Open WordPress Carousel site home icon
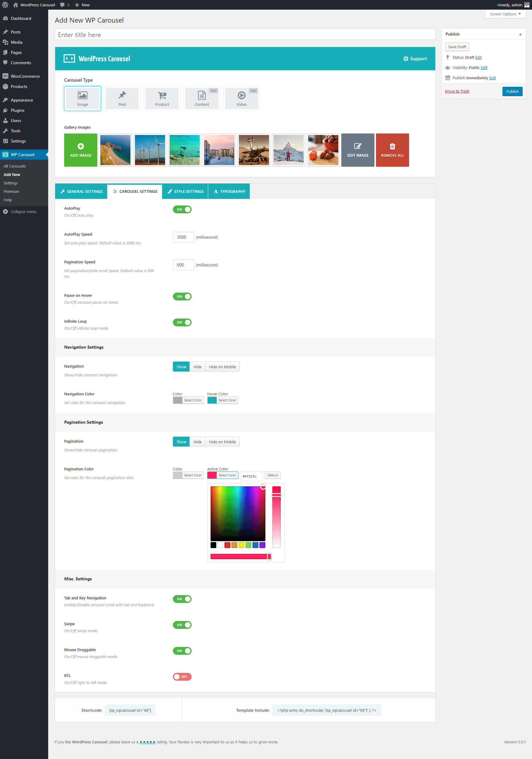This screenshot has height=759, width=532. coord(16,5)
